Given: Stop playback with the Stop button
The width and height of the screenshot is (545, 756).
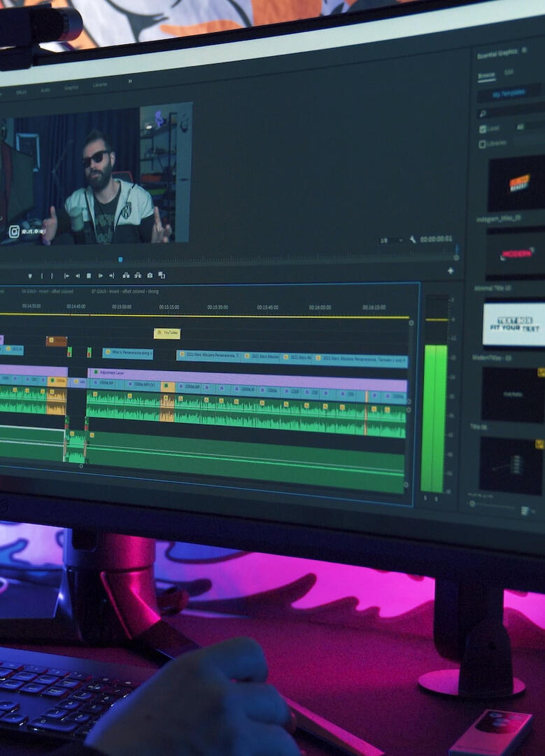Looking at the screenshot, I should [x=89, y=276].
